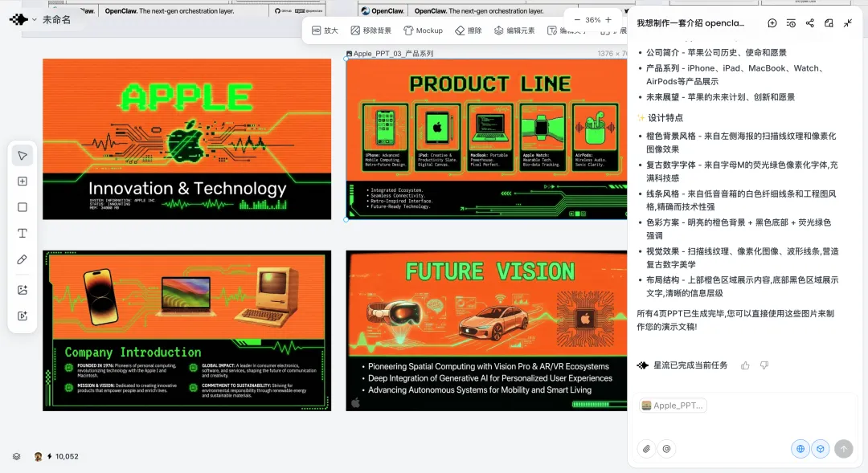
Task: Click the app logo in top left
Action: [x=18, y=19]
